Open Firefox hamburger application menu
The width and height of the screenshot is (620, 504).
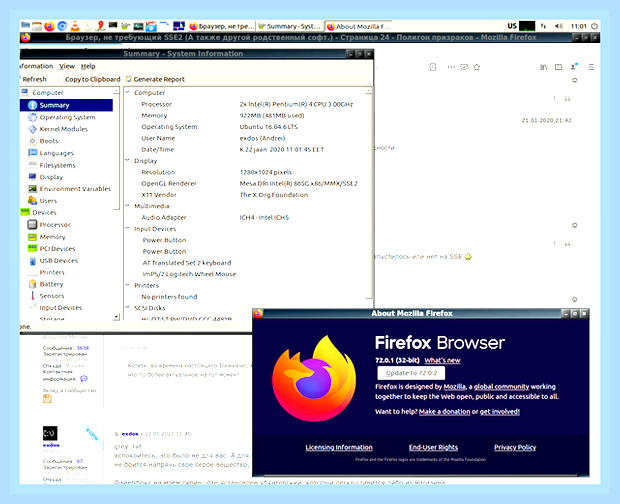pyautogui.click(x=591, y=67)
